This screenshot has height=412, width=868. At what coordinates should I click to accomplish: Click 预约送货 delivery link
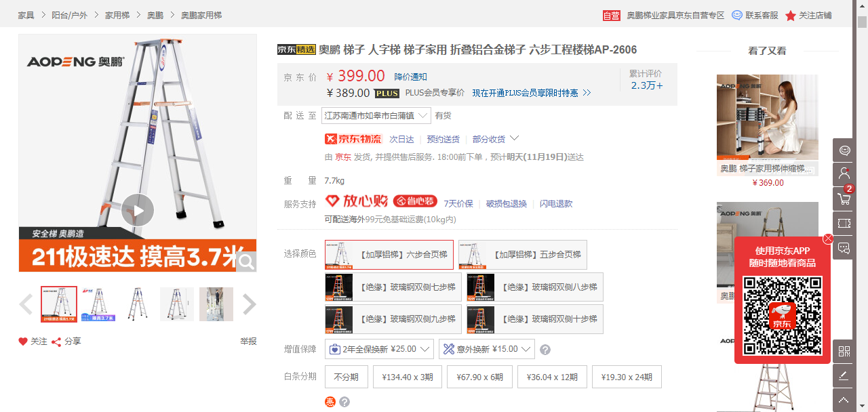[x=443, y=139]
